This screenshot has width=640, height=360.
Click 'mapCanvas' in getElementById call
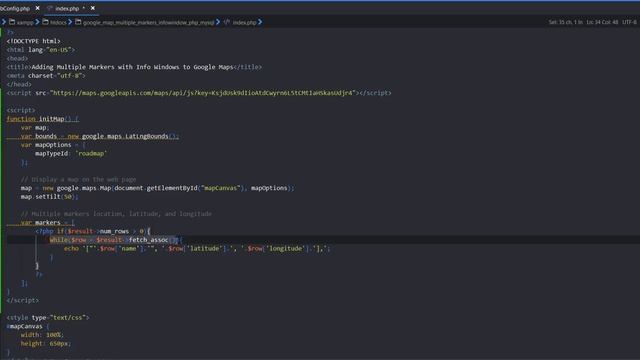pyautogui.click(x=220, y=188)
